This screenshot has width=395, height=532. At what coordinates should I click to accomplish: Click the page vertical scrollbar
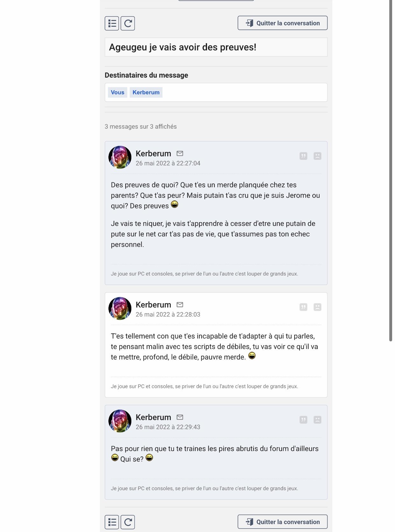click(x=391, y=171)
